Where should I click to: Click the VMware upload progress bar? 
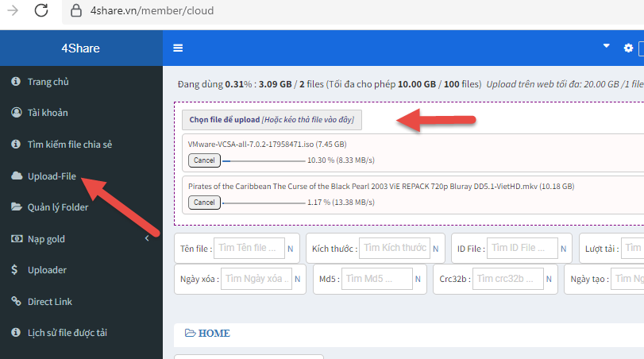[262, 160]
